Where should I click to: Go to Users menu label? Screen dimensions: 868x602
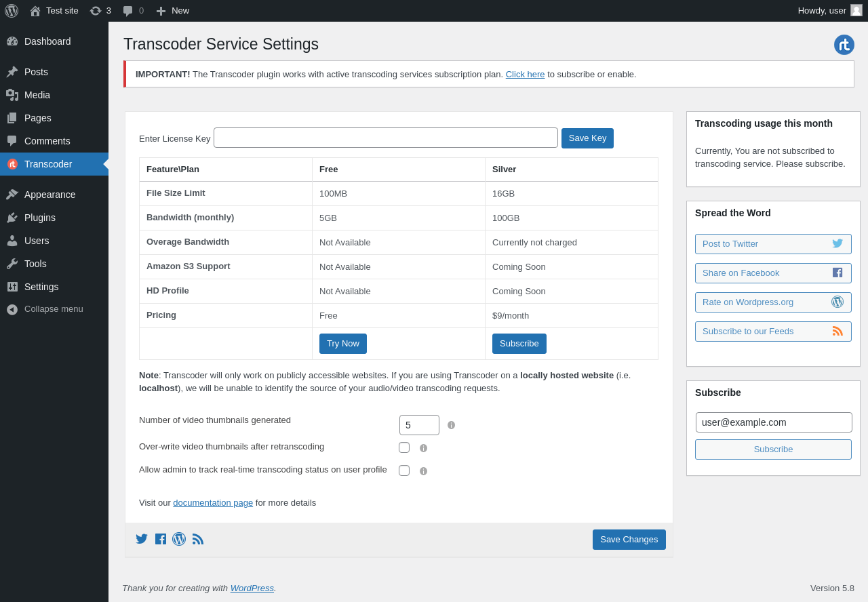(37, 241)
